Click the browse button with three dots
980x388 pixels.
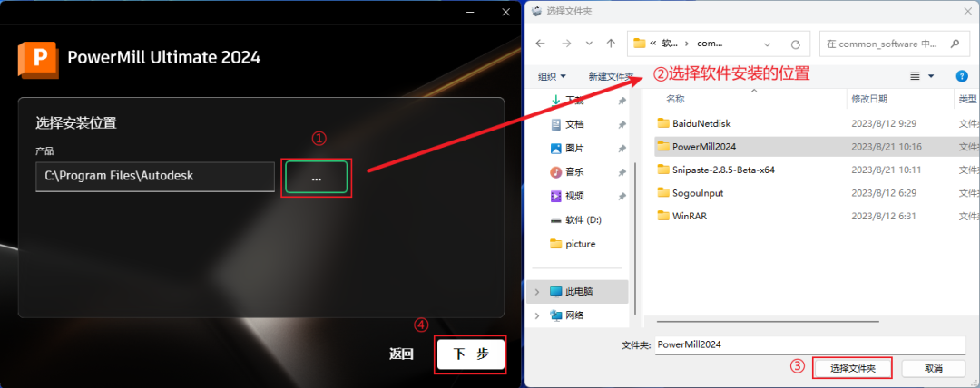[x=317, y=178]
